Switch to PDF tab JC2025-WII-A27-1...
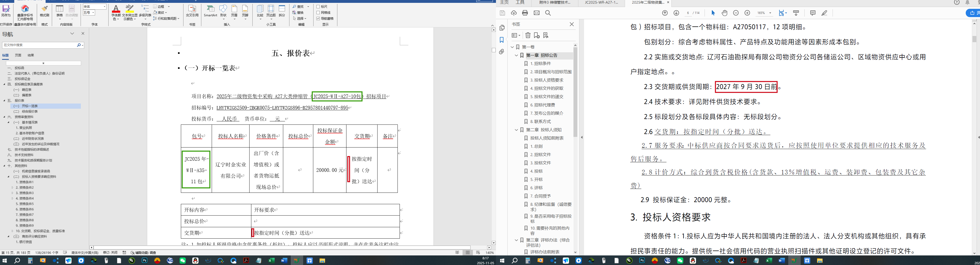Viewport: 980px width, 265px height. click(601, 2)
